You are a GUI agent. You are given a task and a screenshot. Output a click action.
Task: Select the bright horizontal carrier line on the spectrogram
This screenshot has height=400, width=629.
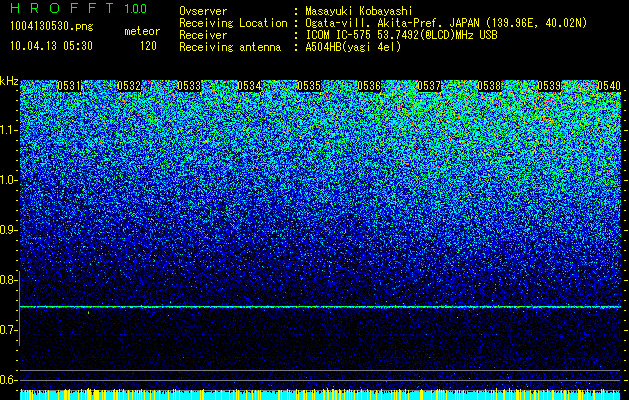(320, 307)
